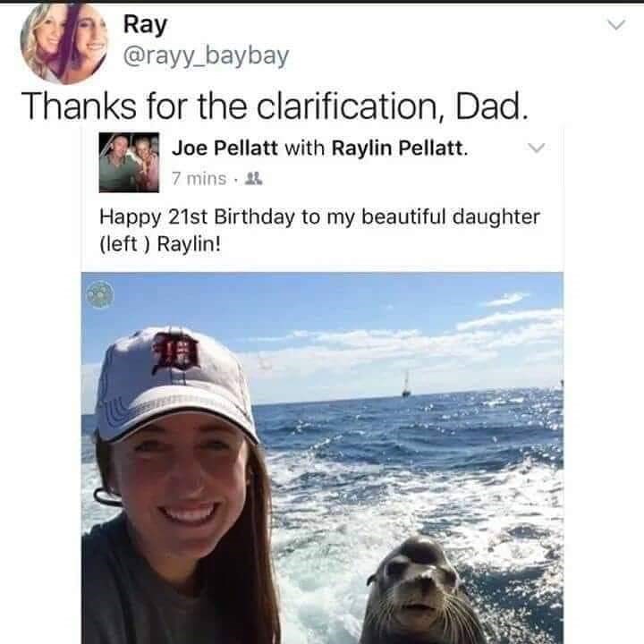644x644 pixels.
Task: Open Joe Pellatt's square profile picture
Action: pyautogui.click(x=129, y=162)
